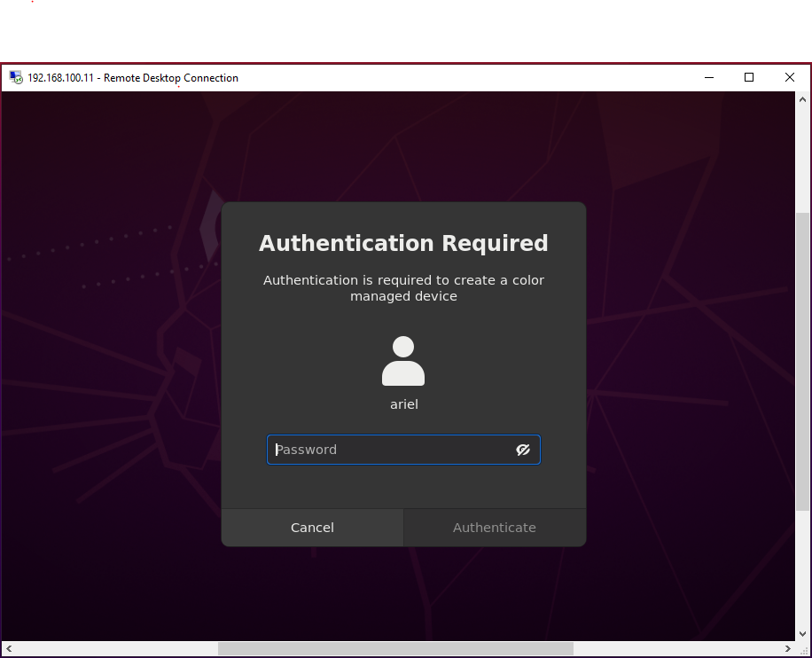812x658 pixels.
Task: Click the ariel user avatar icon
Action: pos(403,361)
